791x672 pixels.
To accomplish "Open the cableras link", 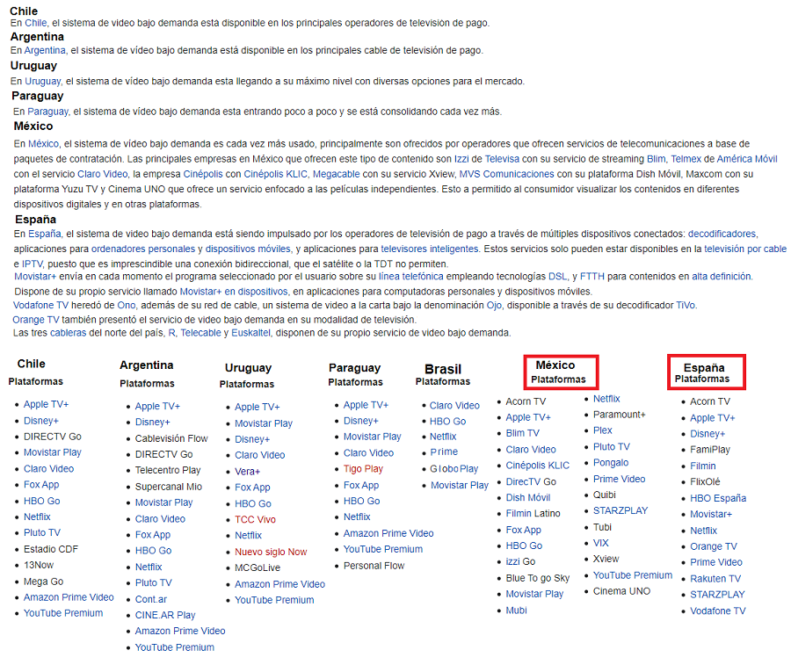I will click(68, 333).
